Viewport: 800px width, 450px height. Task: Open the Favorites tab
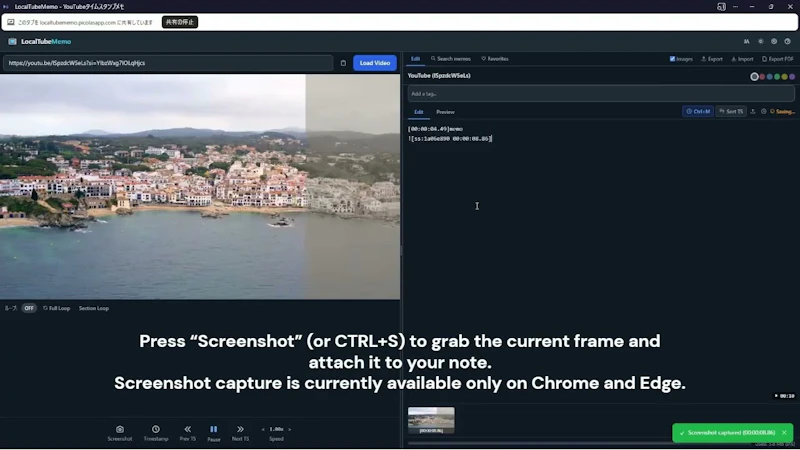pos(495,59)
